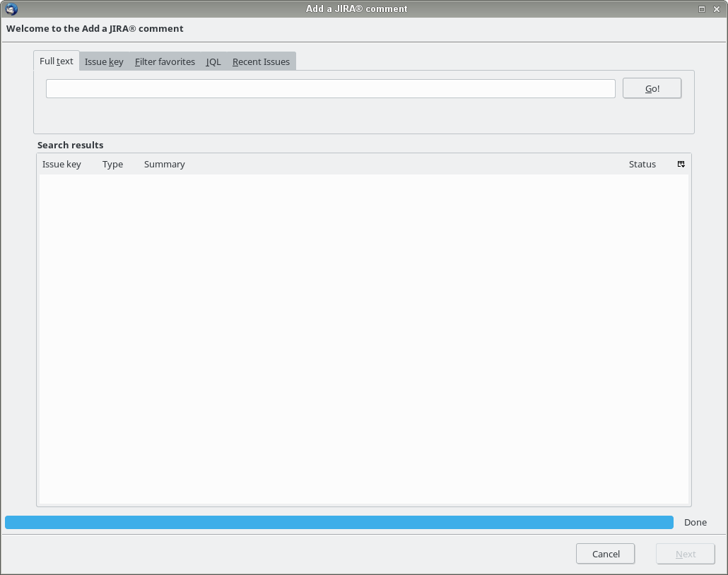Image resolution: width=728 pixels, height=575 pixels.
Task: Select the JQL search tab
Action: (x=213, y=61)
